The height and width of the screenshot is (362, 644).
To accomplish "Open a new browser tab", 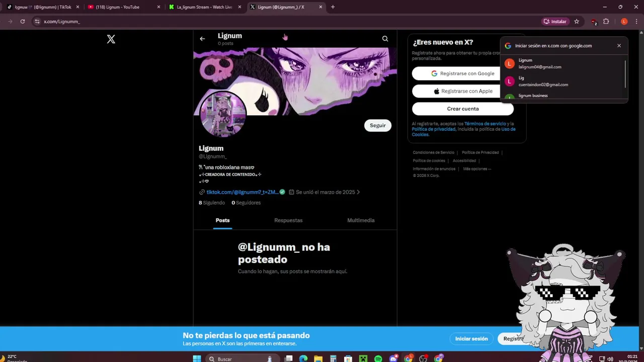I will 333,7.
